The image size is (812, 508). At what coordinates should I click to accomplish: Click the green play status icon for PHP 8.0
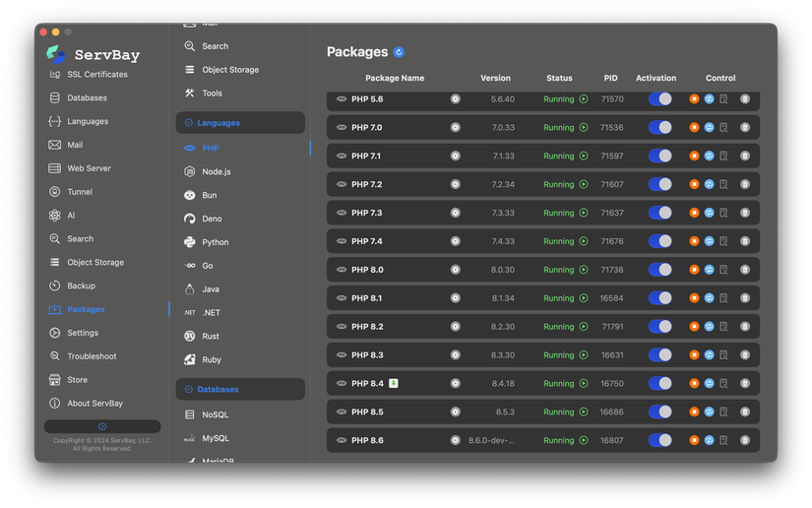pos(584,270)
